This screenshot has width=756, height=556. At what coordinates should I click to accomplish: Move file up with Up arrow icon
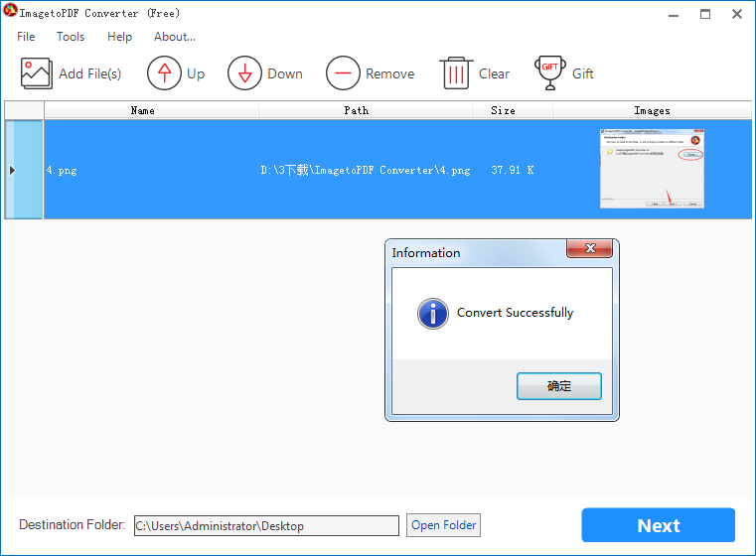coord(164,73)
